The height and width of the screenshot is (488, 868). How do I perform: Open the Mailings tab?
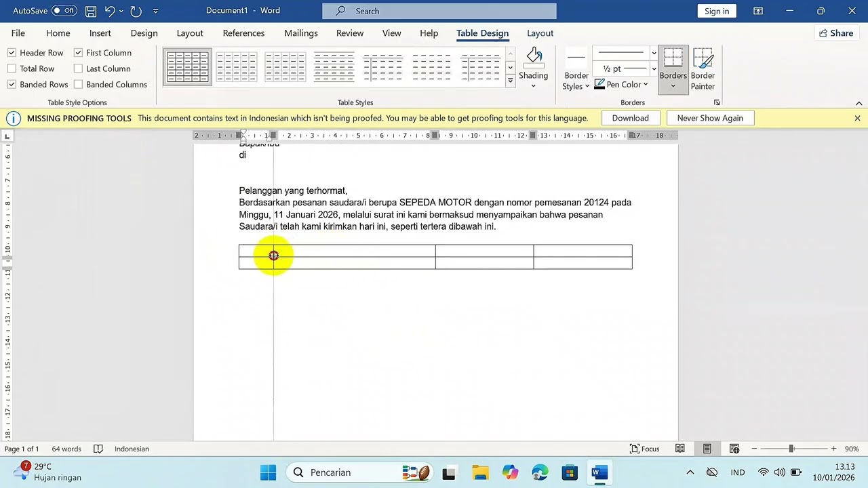[x=301, y=33]
